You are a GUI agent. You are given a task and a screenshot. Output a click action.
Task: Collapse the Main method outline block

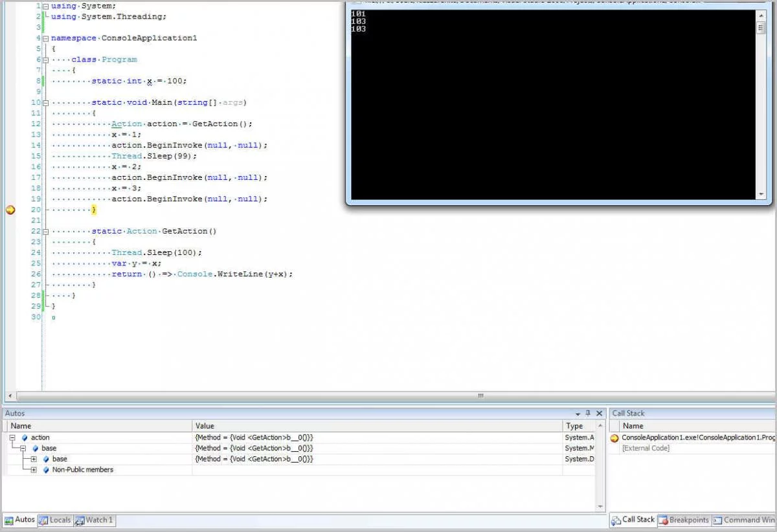(45, 102)
